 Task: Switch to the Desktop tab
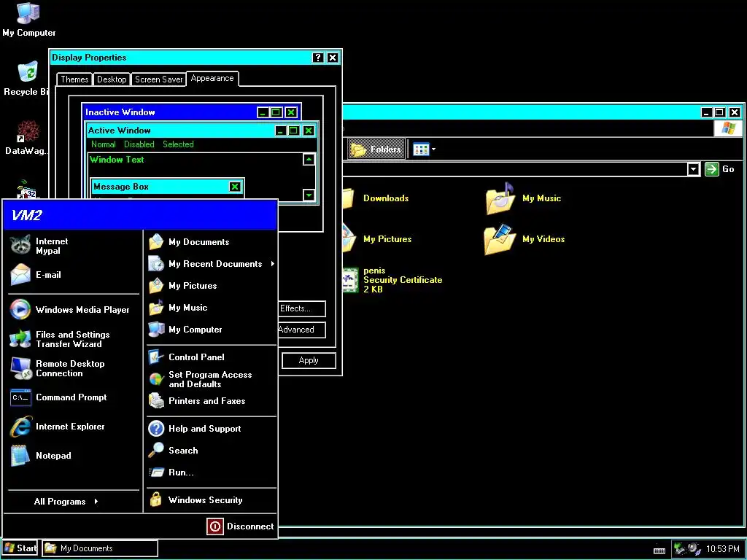112,79
